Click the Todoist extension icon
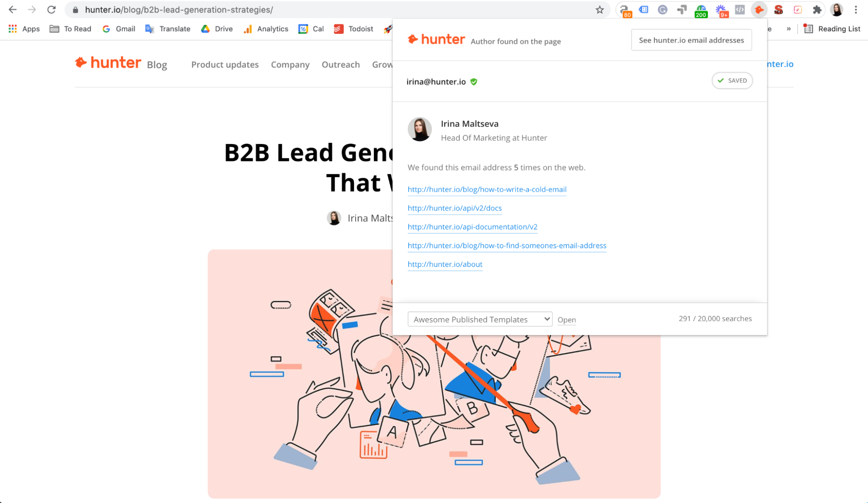Viewport: 868px width, 503px height. [x=338, y=28]
